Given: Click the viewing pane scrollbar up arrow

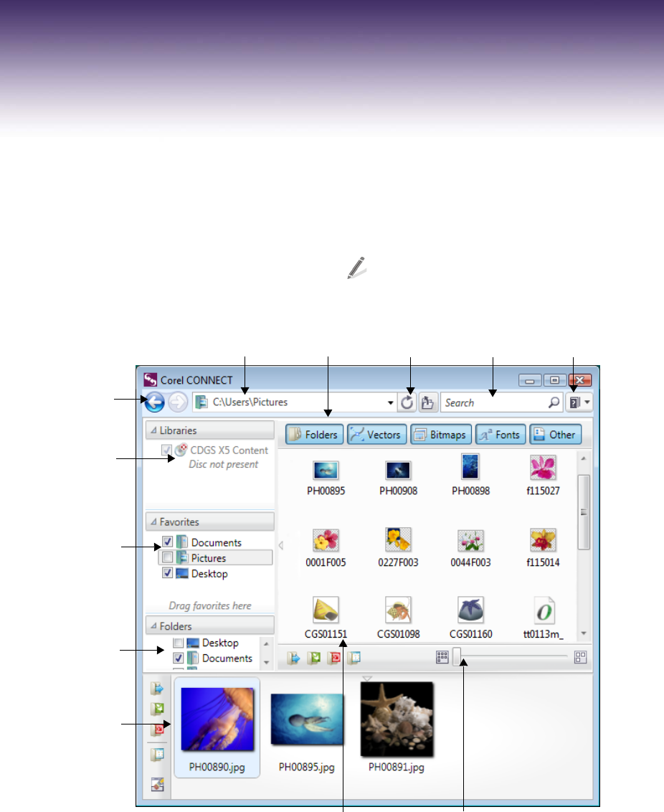Looking at the screenshot, I should click(584, 458).
